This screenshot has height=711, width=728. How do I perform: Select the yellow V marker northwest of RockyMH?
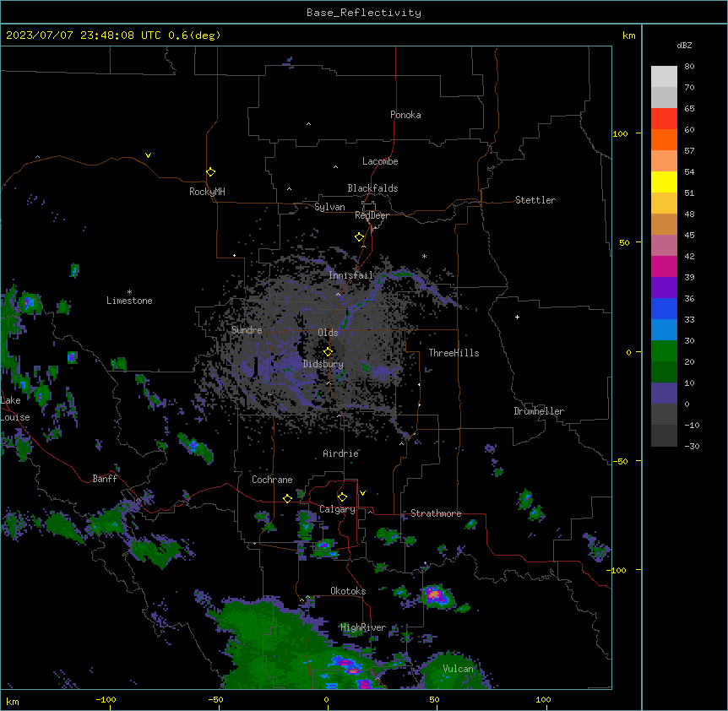point(148,155)
